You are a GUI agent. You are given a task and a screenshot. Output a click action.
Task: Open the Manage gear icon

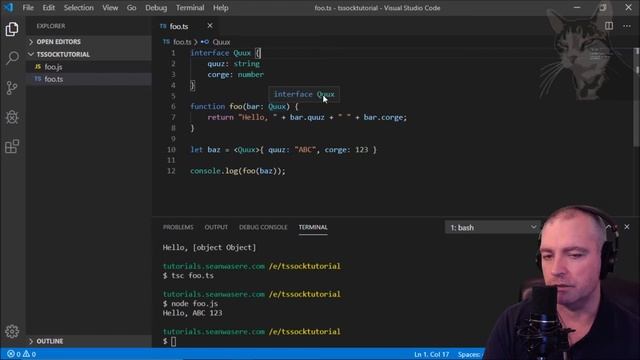coord(12,331)
